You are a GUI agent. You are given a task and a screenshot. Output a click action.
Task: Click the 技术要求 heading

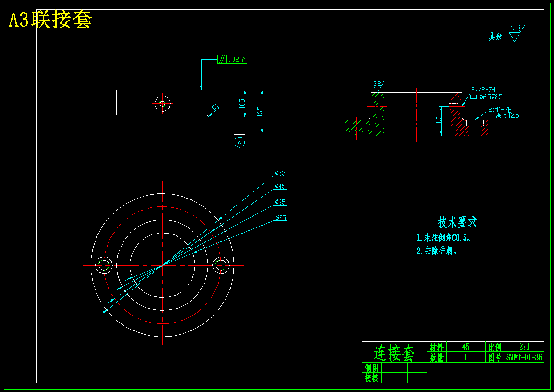click(458, 222)
